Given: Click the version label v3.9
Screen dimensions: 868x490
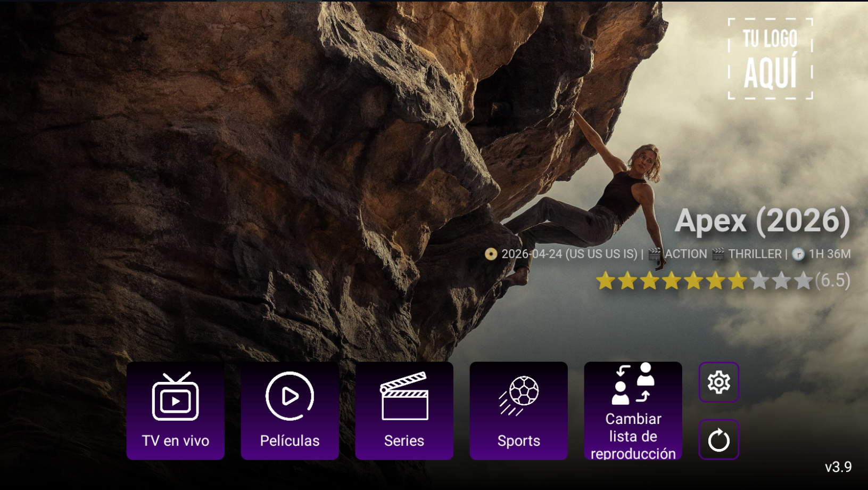Looking at the screenshot, I should coord(839,467).
